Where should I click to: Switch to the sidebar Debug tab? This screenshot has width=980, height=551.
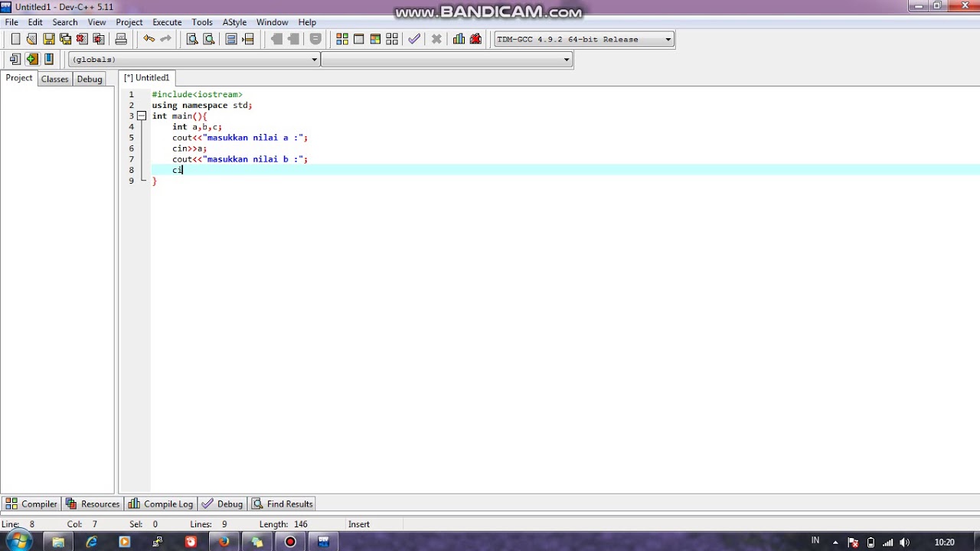[x=90, y=79]
